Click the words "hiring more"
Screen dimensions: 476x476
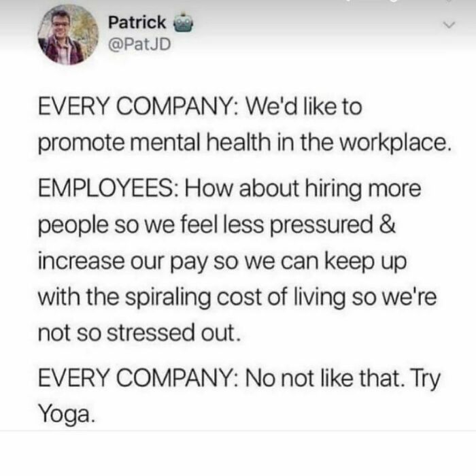[362, 190]
